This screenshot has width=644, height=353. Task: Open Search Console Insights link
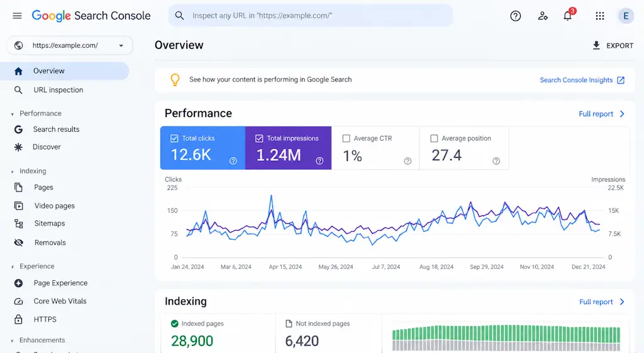tap(576, 80)
